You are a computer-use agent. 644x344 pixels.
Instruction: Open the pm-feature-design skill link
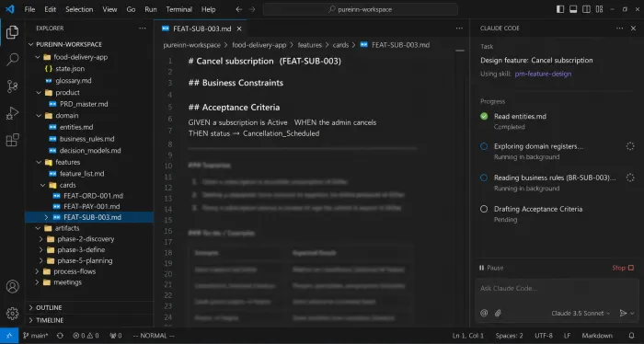(543, 74)
